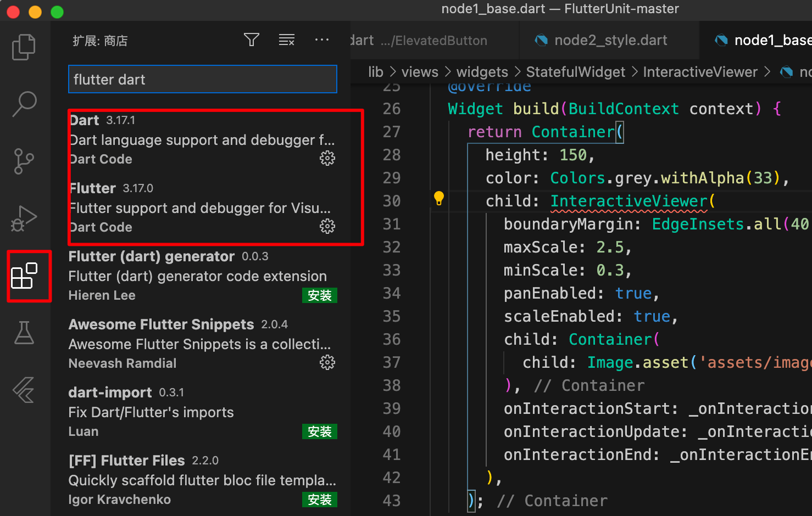
Task: Click publisher name 'Hieren Lee'
Action: [x=102, y=295]
